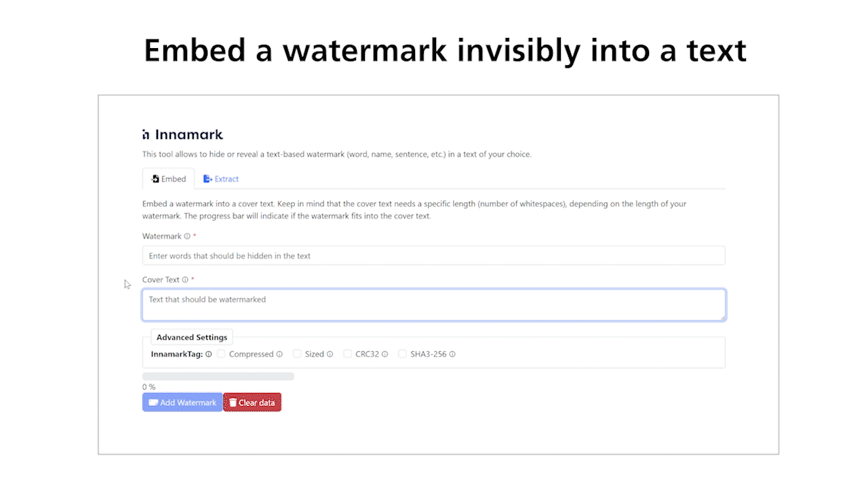Viewport: 868px width, 488px height.
Task: Click the InnamarkTag info icon
Action: pyautogui.click(x=209, y=354)
